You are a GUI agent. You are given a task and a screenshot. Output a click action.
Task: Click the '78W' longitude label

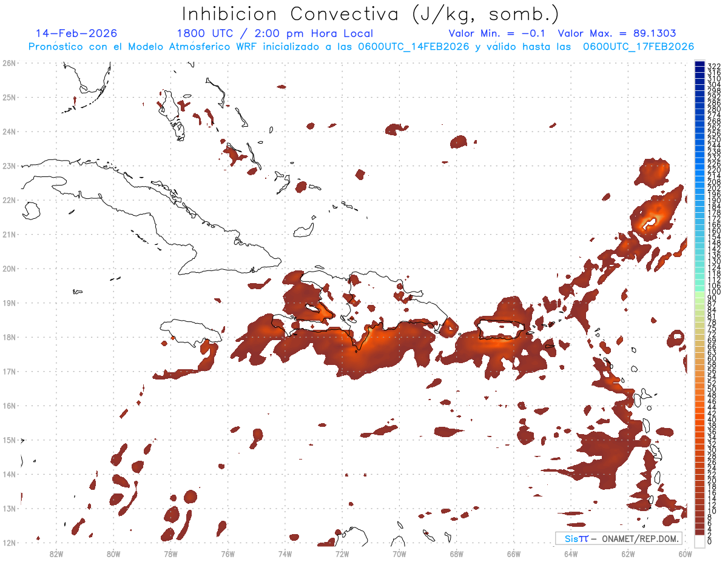point(170,554)
